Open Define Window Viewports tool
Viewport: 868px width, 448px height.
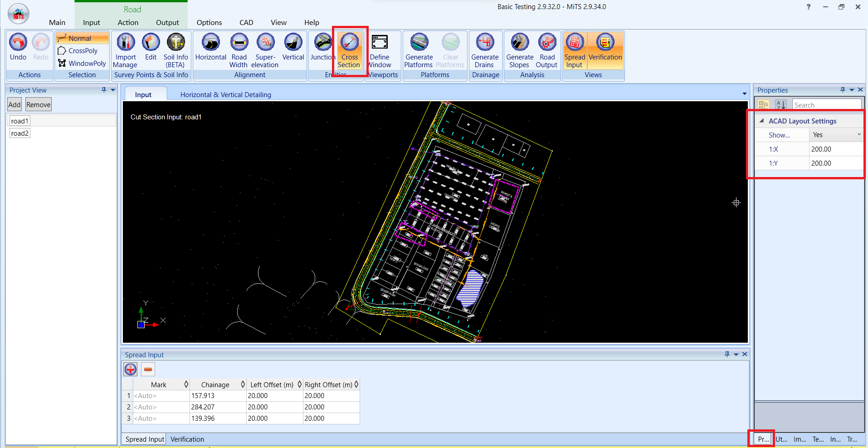pos(380,50)
